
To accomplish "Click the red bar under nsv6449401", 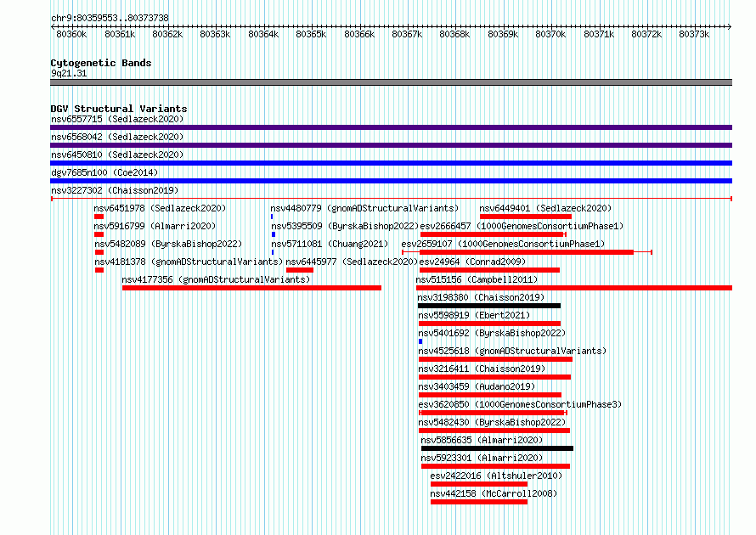I will (526, 217).
